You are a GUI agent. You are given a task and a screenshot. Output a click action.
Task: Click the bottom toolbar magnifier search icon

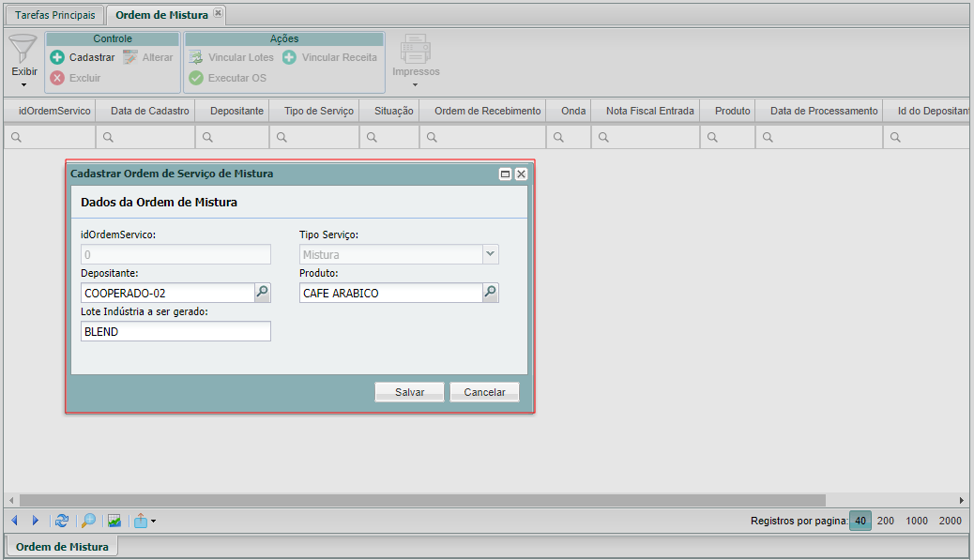pyautogui.click(x=88, y=521)
